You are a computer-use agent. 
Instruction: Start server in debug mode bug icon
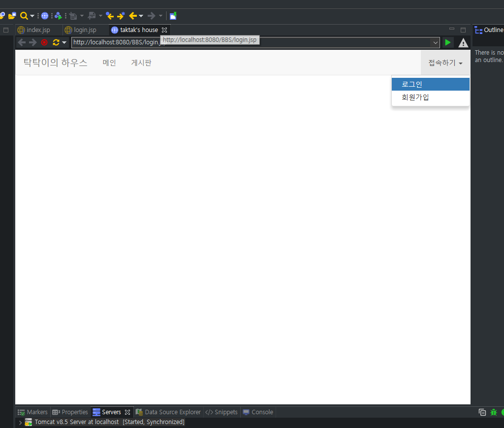coord(494,412)
